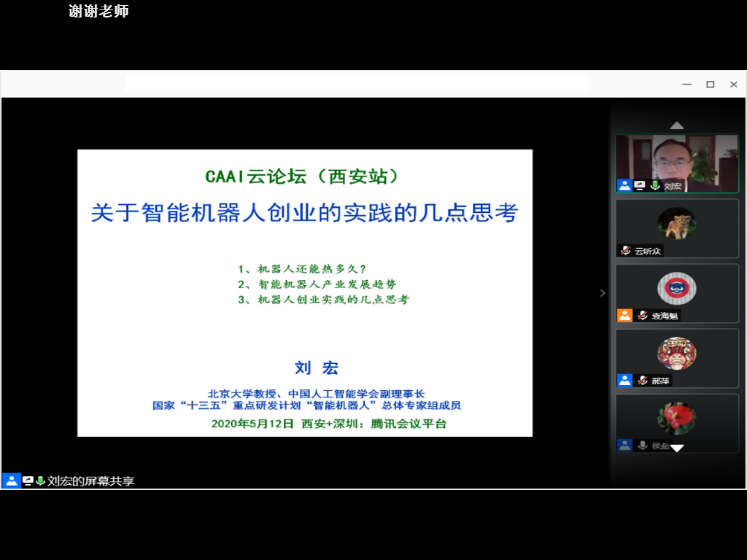Screen dimensions: 747x560
Task: Click the muted microphone icon next to 云听众
Action: pos(626,251)
